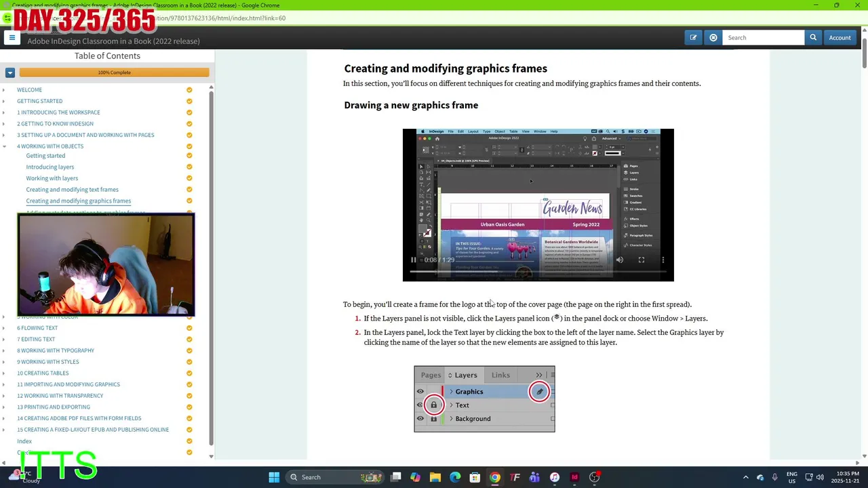Open 7 Editing Text chapter link
This screenshot has height=488, width=868.
coord(36,339)
